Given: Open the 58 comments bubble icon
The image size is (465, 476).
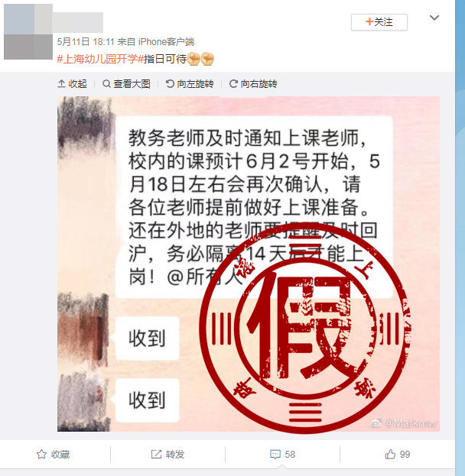Looking at the screenshot, I should tap(275, 454).
